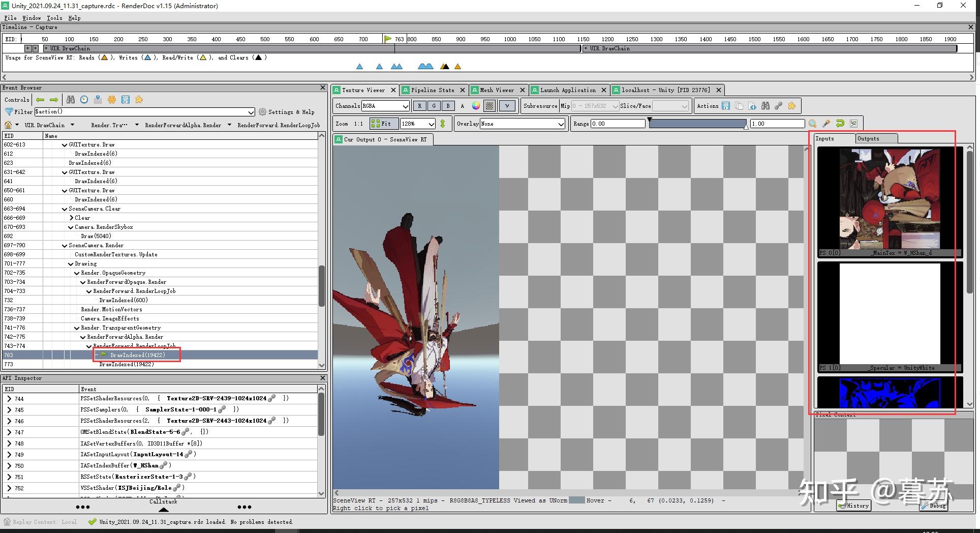Click the range auto-fit magnifier icon
Screen dimensions: 980x533
tap(812, 124)
